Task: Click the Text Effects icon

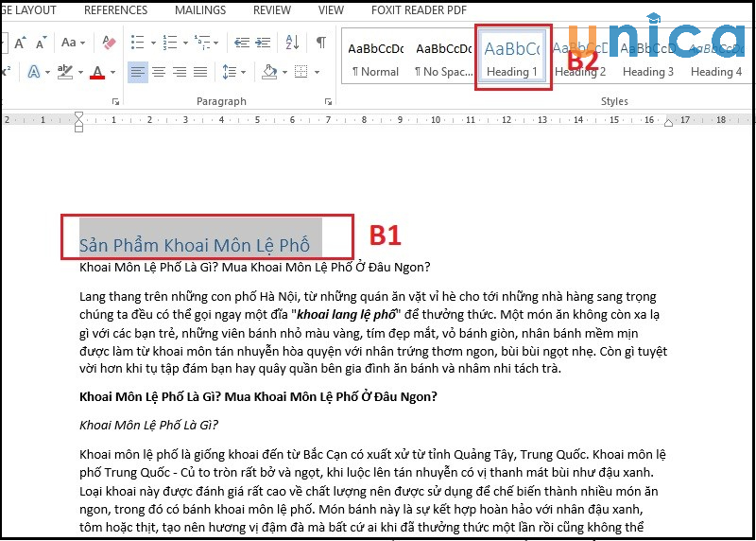Action: pos(33,72)
